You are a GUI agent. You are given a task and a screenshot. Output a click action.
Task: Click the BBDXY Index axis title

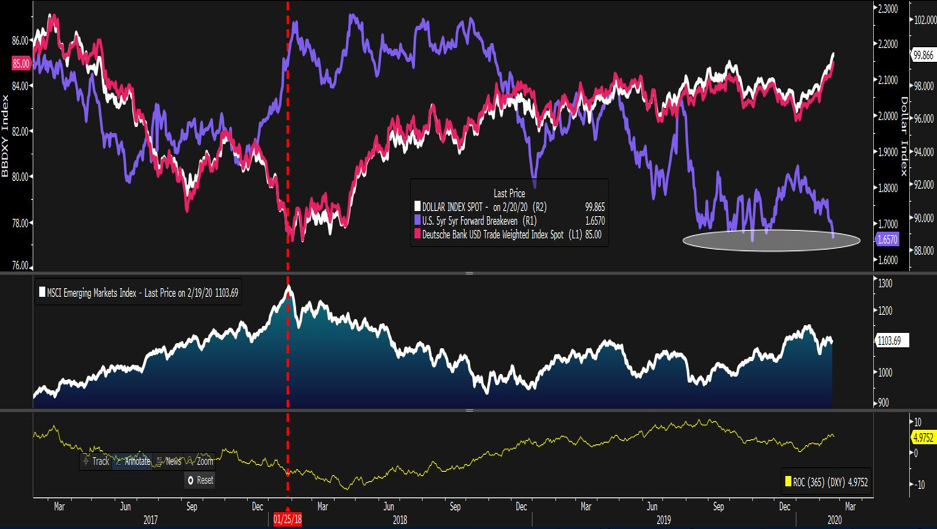5,136
